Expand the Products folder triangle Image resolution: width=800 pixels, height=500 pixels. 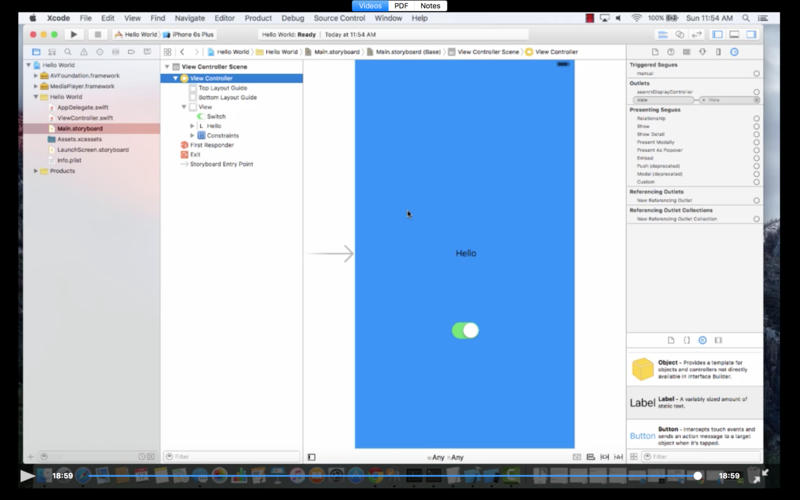tap(36, 171)
